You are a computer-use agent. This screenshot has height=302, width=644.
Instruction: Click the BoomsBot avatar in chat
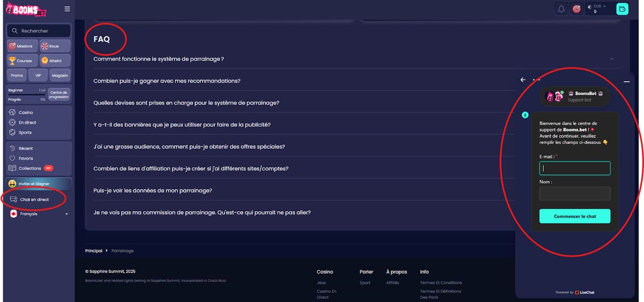coord(553,97)
